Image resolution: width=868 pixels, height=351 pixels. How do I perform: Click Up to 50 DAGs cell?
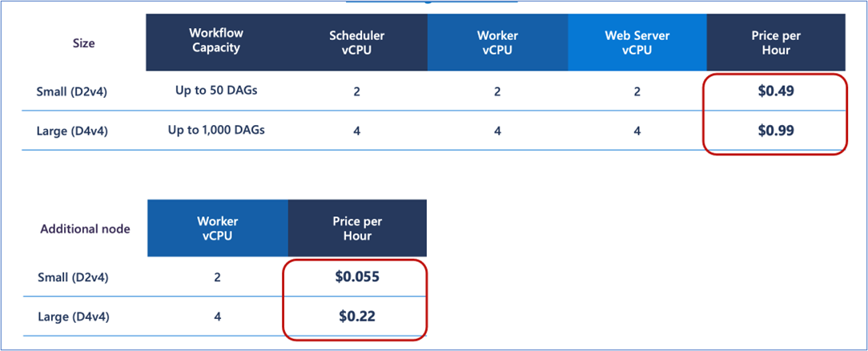tap(216, 91)
